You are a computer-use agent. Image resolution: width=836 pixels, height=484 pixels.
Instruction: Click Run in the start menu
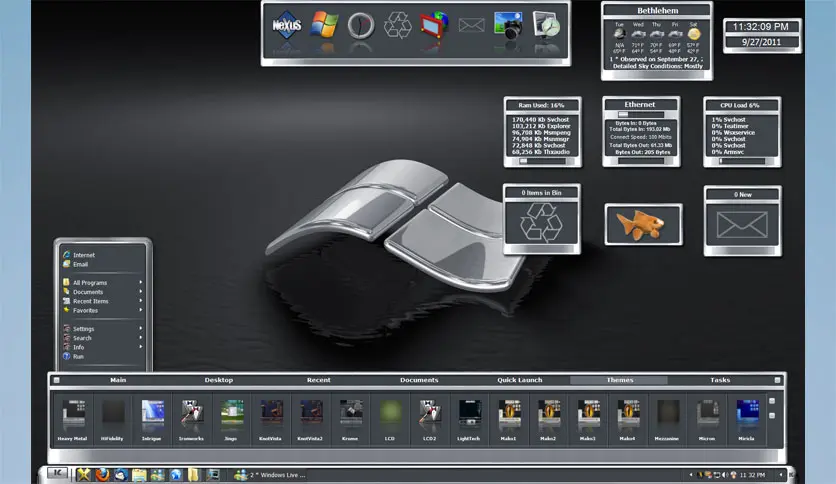tap(102, 356)
